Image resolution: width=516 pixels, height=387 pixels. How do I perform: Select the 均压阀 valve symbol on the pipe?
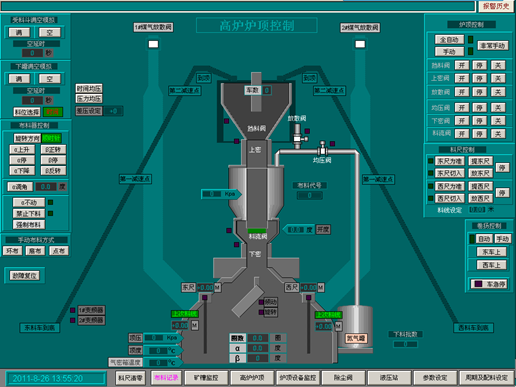(322, 149)
